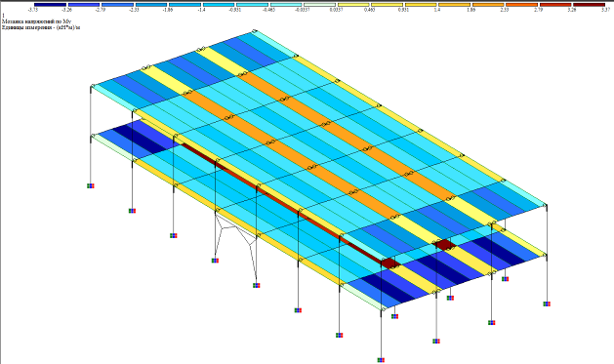The height and width of the screenshot is (364, 614).
Task: Select the near-white legend swatch around zero
Action: [319, 5]
